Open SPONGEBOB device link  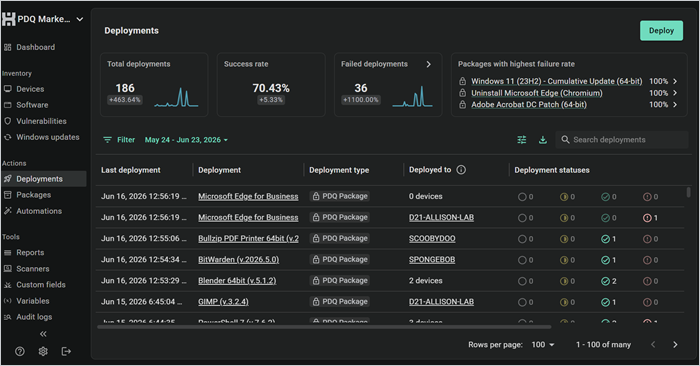click(x=432, y=259)
